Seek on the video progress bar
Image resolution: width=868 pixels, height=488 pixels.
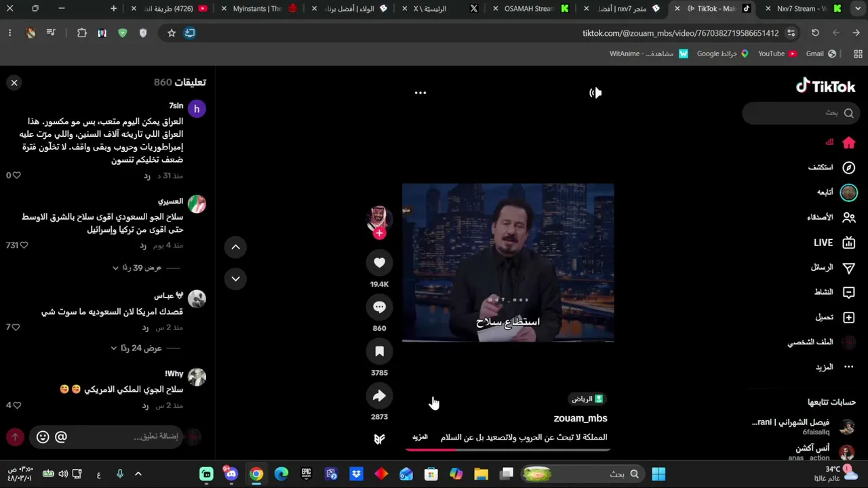508,449
